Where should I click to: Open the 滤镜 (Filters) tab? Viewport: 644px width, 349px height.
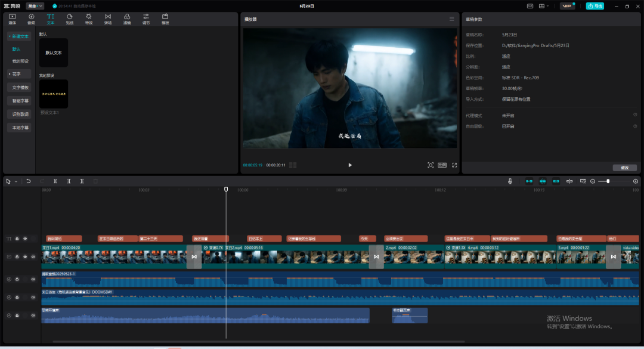[x=127, y=19]
